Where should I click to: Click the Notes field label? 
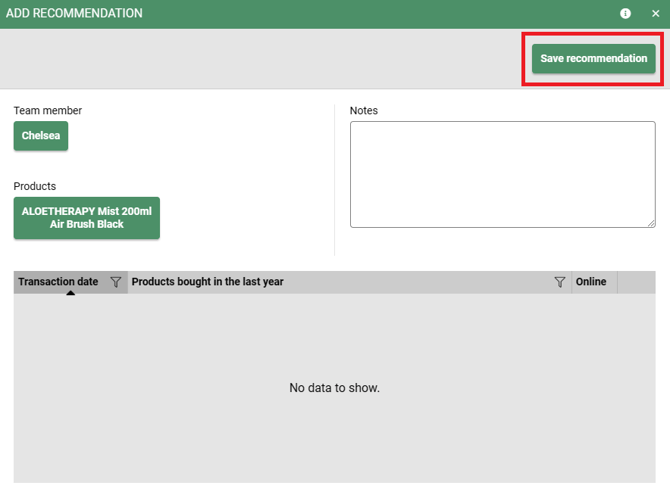[x=364, y=111]
